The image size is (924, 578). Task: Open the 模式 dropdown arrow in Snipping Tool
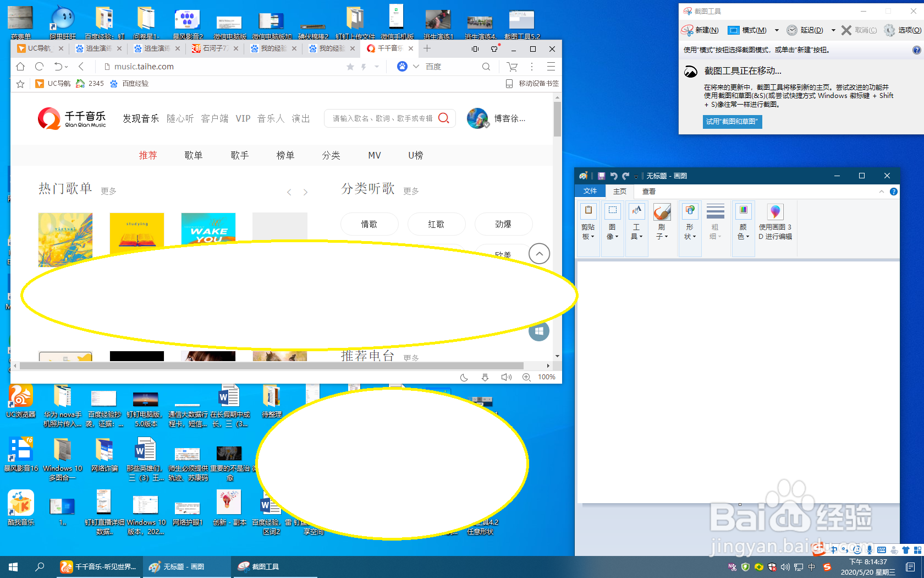(777, 30)
